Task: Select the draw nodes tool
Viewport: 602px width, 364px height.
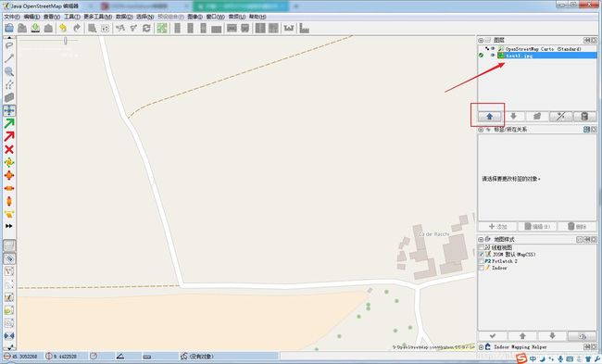Action: pyautogui.click(x=9, y=58)
